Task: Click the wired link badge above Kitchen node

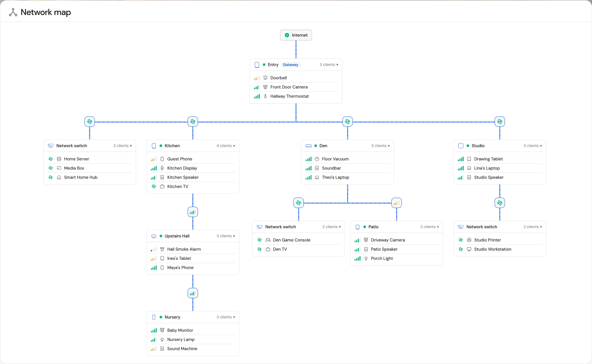Action: pyautogui.click(x=193, y=122)
